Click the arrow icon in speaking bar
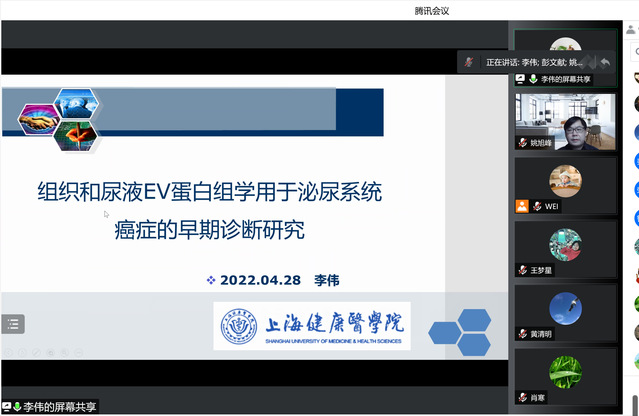 [x=604, y=62]
